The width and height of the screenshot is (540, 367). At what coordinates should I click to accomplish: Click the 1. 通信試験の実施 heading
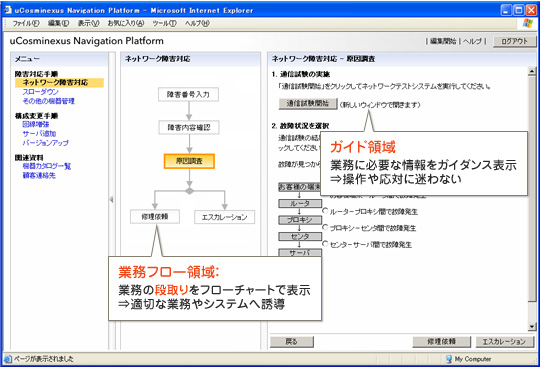pos(301,74)
